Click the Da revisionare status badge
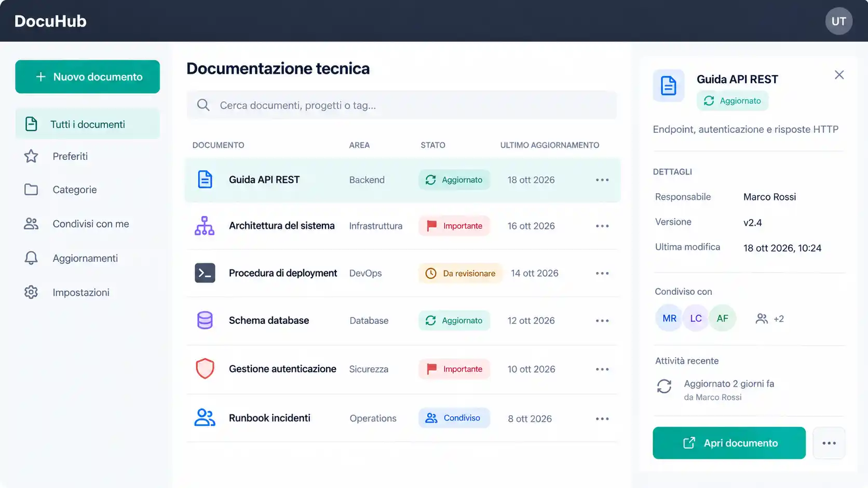This screenshot has height=488, width=868. 460,273
